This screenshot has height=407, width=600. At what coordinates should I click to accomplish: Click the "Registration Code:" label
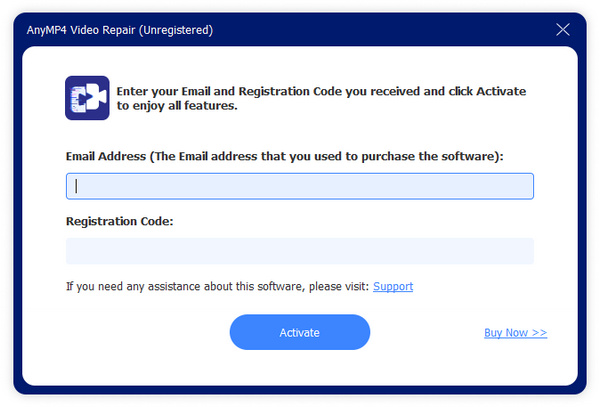pyautogui.click(x=119, y=221)
